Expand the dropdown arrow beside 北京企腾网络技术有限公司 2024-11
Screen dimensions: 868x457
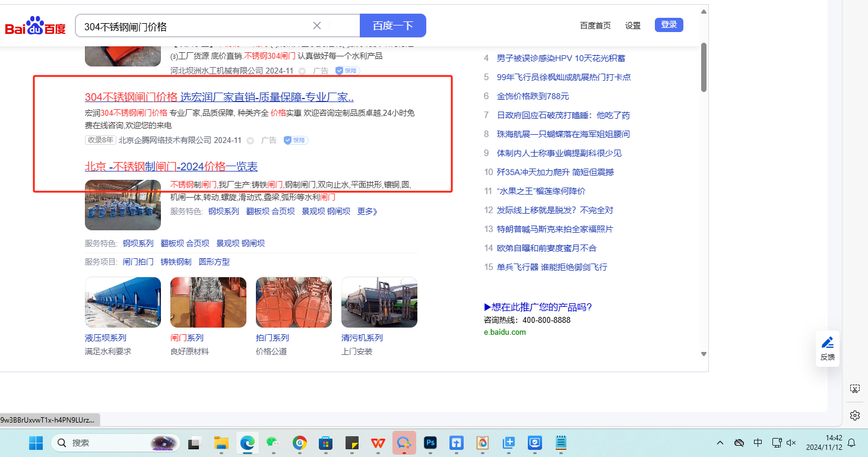point(251,141)
